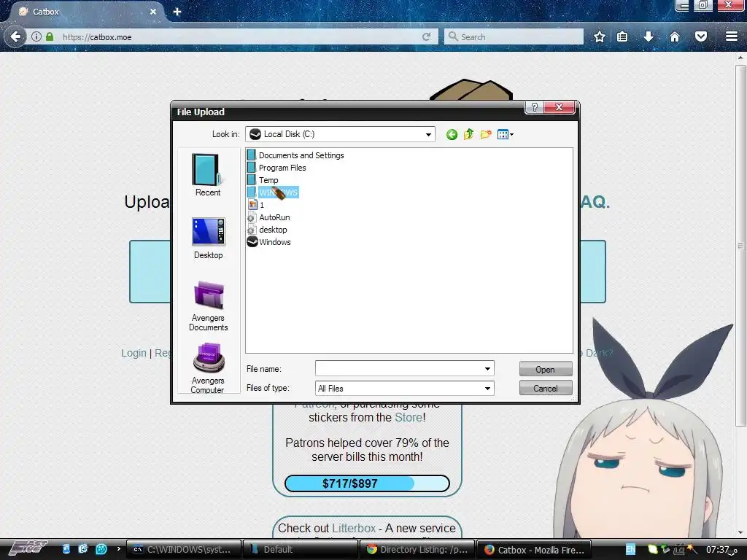
Task: Click the green padlock security icon
Action: tap(50, 36)
